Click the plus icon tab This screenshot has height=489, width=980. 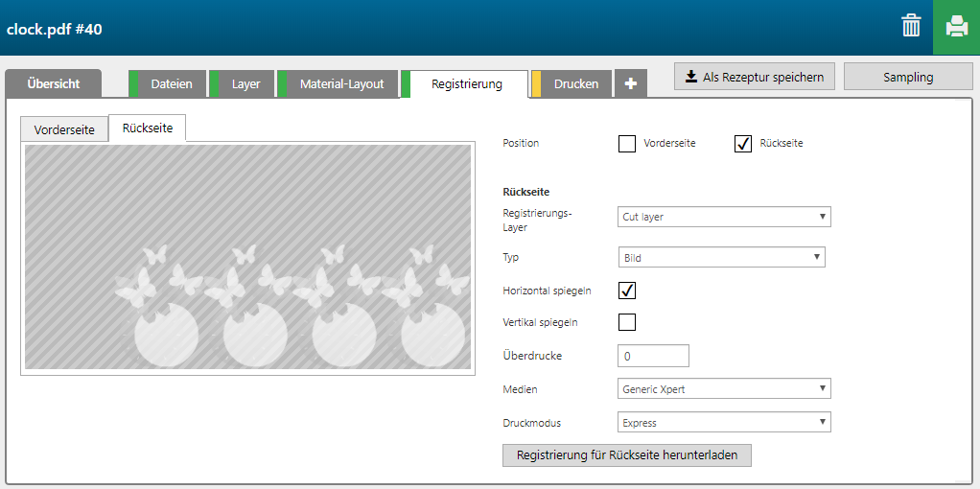pos(630,84)
